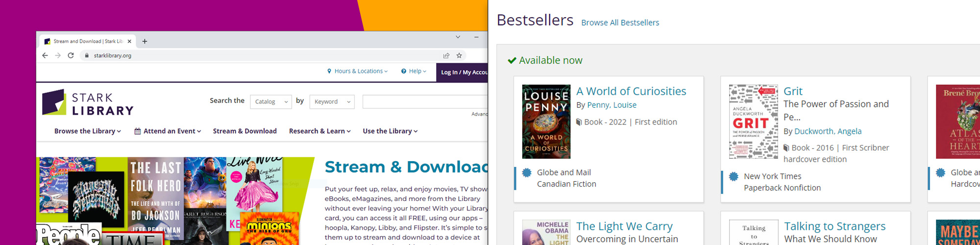Image resolution: width=980 pixels, height=245 pixels.
Task: Expand the Research & Learn menu
Action: click(320, 131)
